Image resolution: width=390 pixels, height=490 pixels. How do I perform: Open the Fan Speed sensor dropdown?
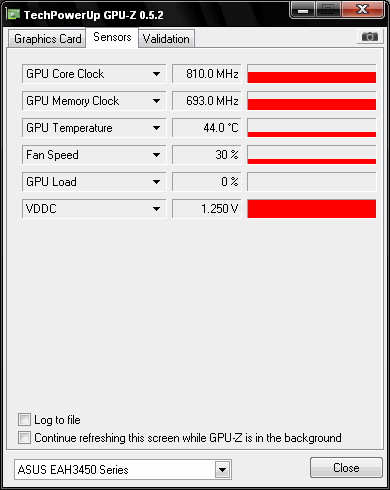coord(156,155)
